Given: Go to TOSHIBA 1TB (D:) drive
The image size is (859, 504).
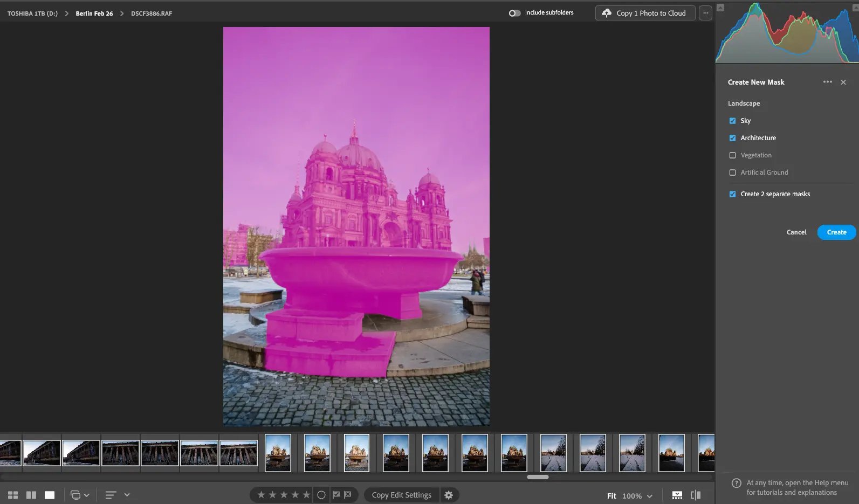Looking at the screenshot, I should pyautogui.click(x=32, y=13).
